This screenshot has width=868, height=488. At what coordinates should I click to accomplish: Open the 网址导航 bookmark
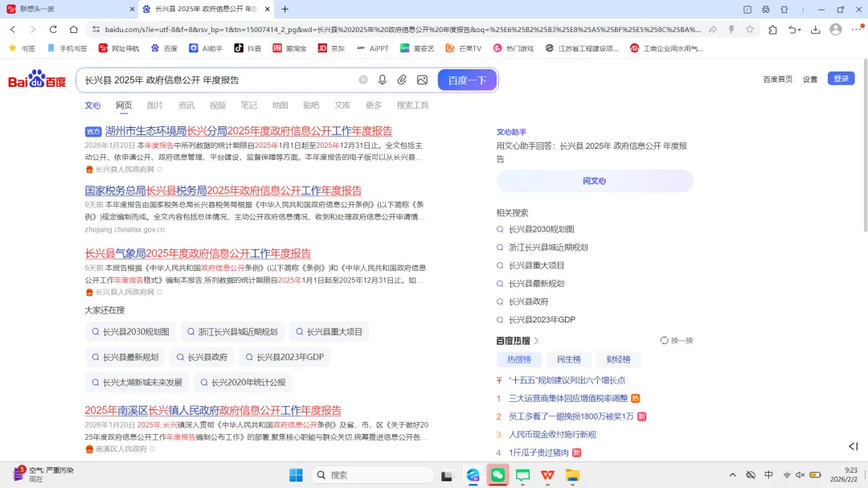point(119,48)
